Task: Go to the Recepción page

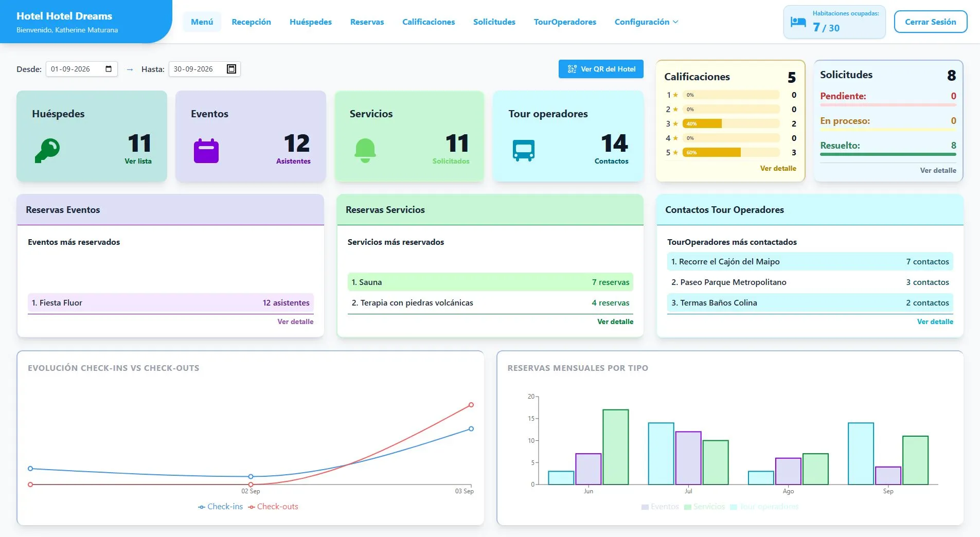Action: tap(251, 22)
